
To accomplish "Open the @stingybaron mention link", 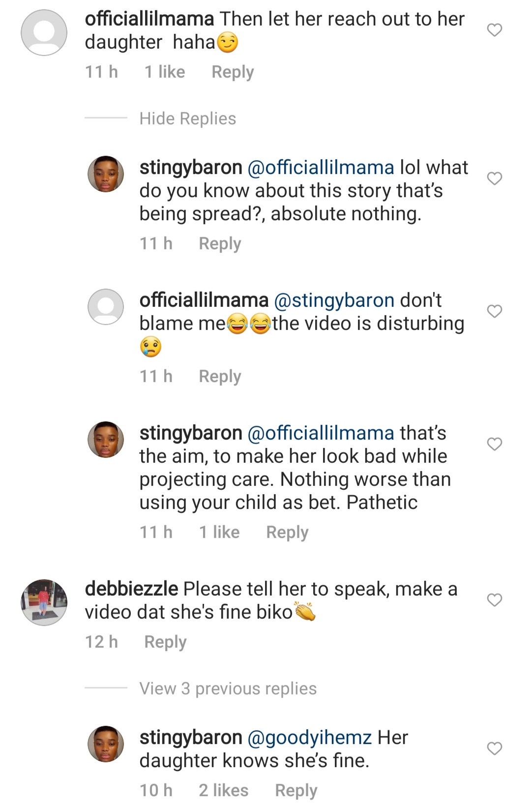I will click(334, 301).
